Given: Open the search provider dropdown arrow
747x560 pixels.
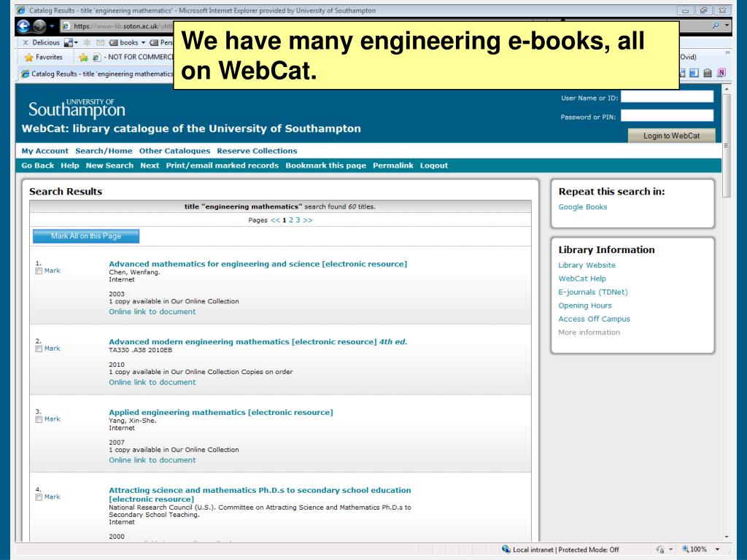Looking at the screenshot, I should point(727,26).
